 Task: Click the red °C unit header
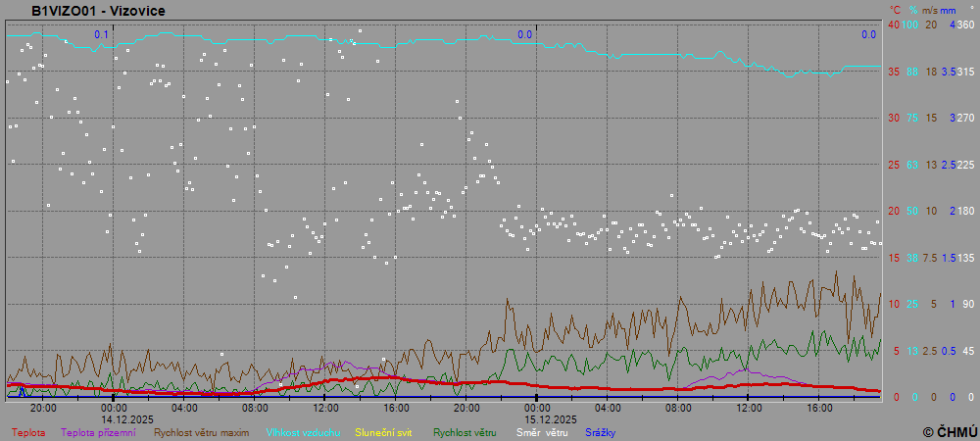[x=894, y=10]
